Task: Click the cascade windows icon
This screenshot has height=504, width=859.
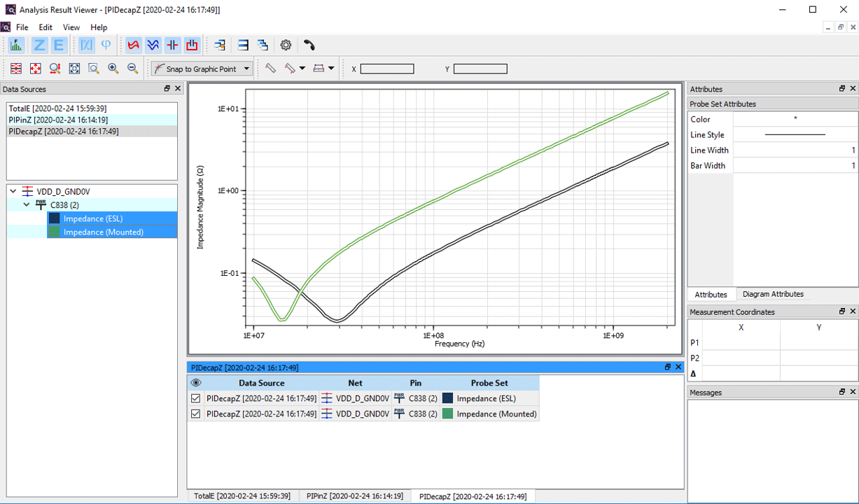Action: coord(263,45)
